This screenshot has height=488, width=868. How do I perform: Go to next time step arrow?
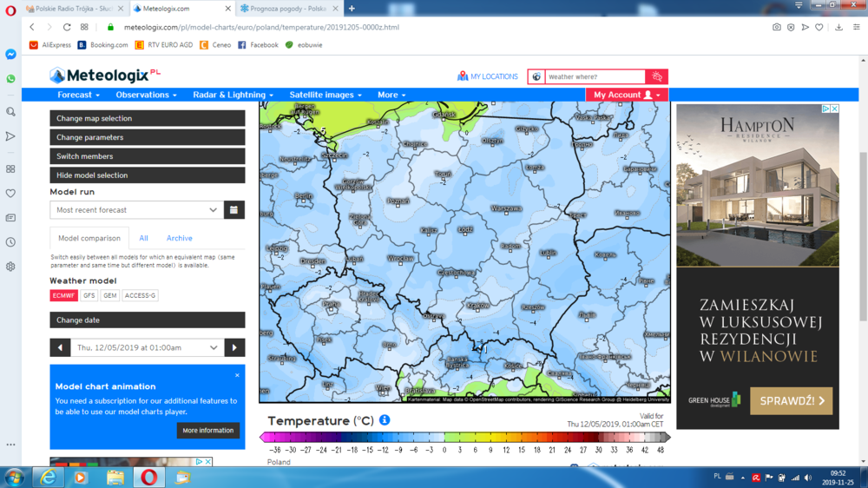pos(234,348)
